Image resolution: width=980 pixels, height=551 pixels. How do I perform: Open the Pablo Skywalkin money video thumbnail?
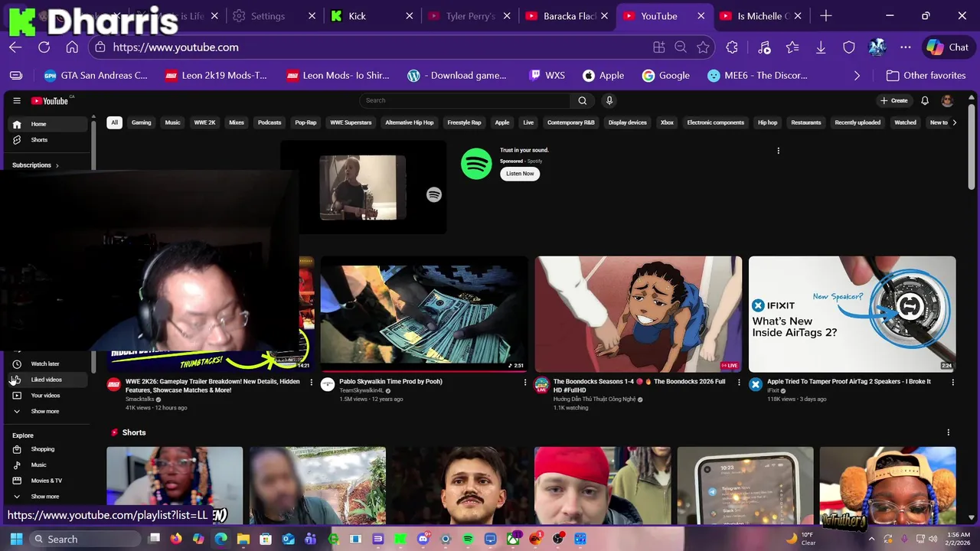point(423,314)
